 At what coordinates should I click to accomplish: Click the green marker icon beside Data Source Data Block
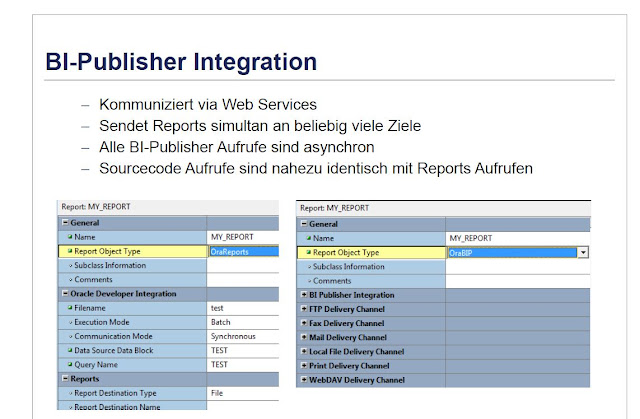point(70,350)
